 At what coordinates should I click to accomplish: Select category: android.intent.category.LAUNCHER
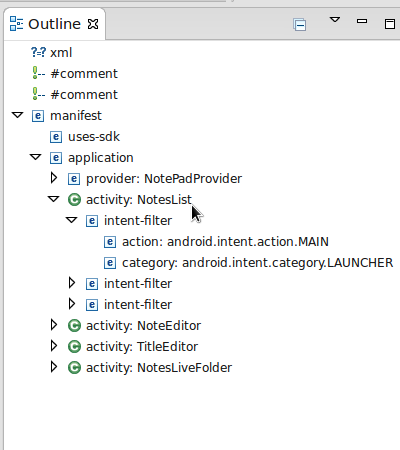coord(258,263)
